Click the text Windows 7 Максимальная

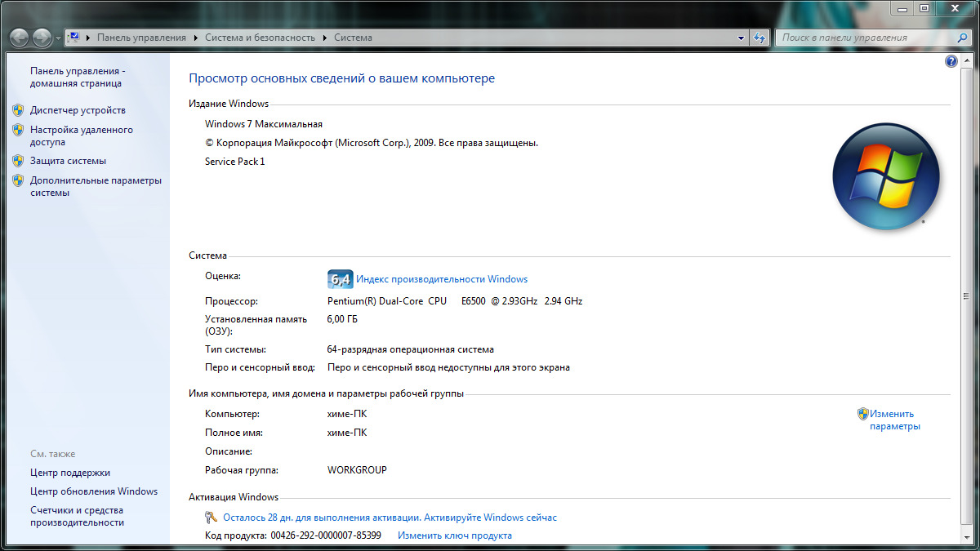tap(264, 124)
